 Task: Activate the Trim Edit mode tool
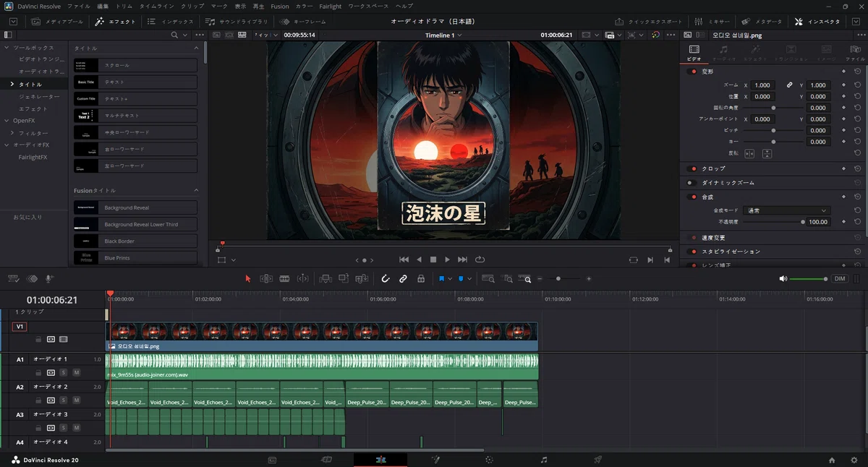click(x=265, y=278)
